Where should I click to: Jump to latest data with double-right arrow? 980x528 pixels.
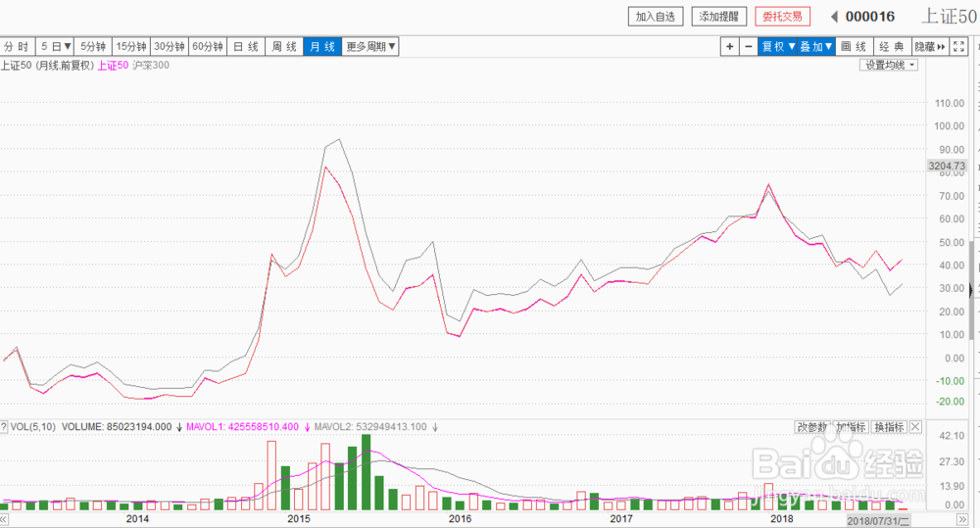pos(962,519)
